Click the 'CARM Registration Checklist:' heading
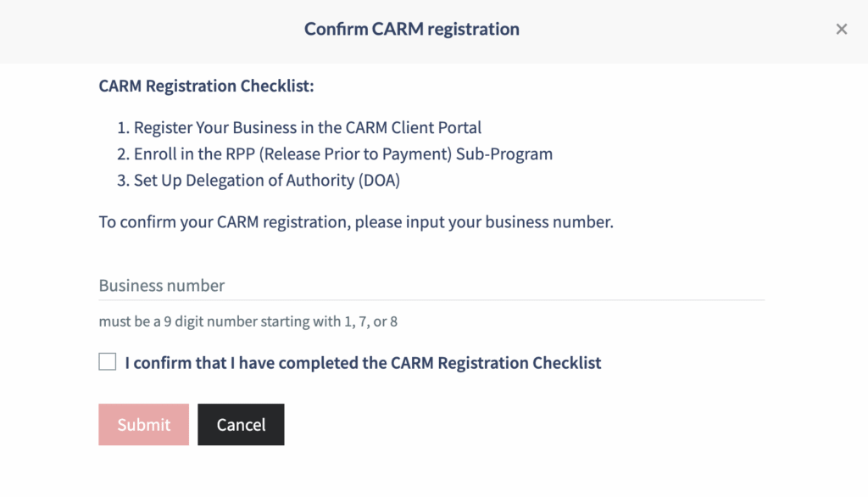The height and width of the screenshot is (497, 868). pyautogui.click(x=206, y=86)
